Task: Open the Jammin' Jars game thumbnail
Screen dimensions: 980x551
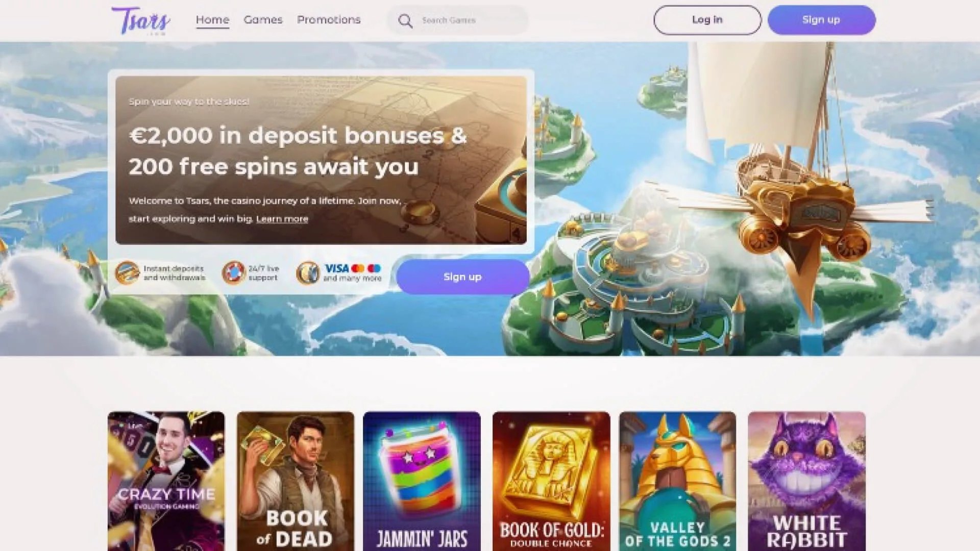Action: click(422, 481)
